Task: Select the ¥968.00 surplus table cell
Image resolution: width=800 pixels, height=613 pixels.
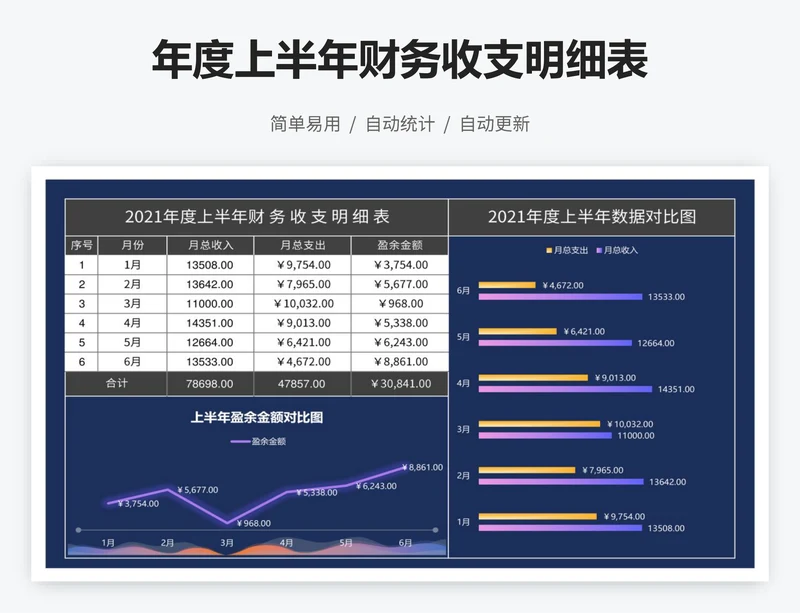Action: (400, 304)
